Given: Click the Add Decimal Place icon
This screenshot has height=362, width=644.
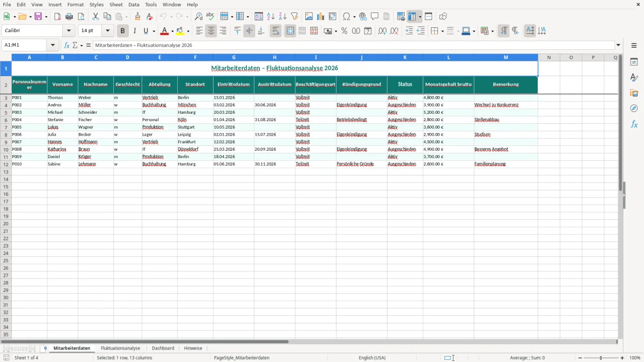Looking at the screenshot, I should (x=382, y=31).
